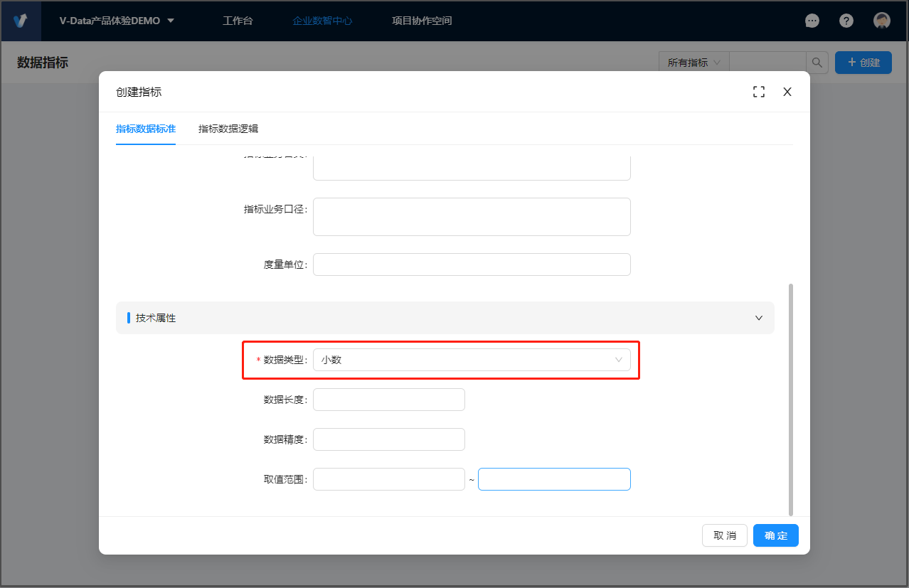Switch to the 指标数据逻辑 tab

pyautogui.click(x=228, y=129)
